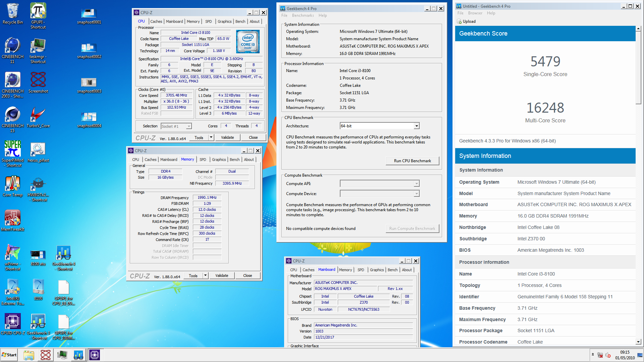Click Close button in Memory CPU-Z window
The image size is (644, 362).
[248, 276]
